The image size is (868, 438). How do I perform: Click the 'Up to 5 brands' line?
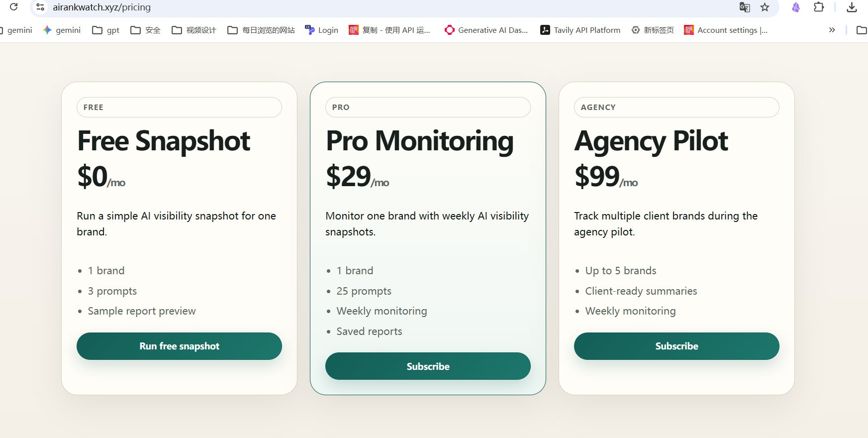(x=621, y=271)
